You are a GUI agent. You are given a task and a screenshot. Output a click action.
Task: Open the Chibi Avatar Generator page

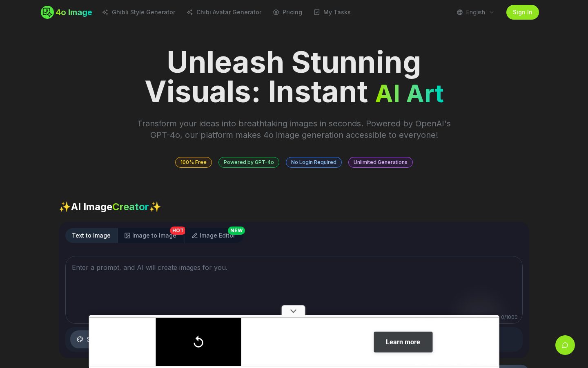tap(224, 12)
